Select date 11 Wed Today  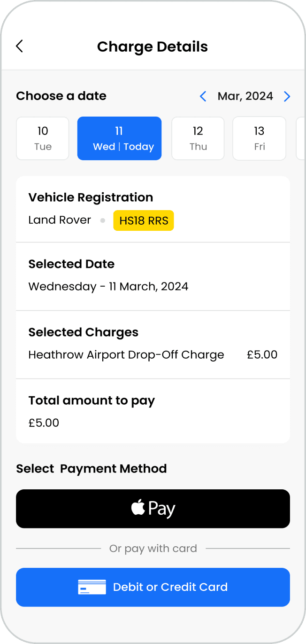click(119, 138)
